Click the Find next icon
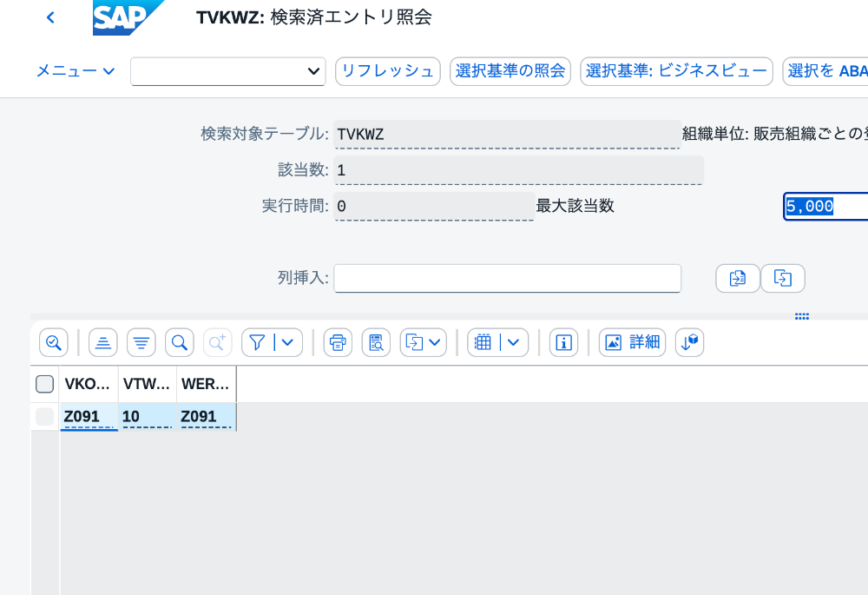This screenshot has height=595, width=868. (x=218, y=342)
